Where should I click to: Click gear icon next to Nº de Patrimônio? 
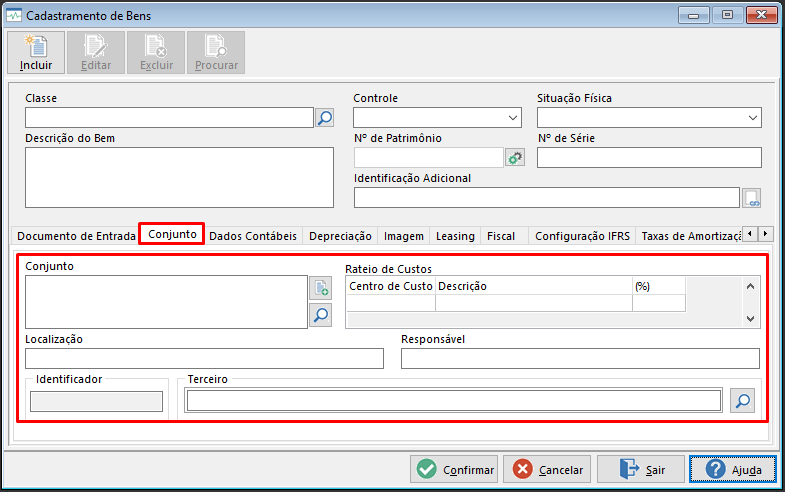[515, 158]
